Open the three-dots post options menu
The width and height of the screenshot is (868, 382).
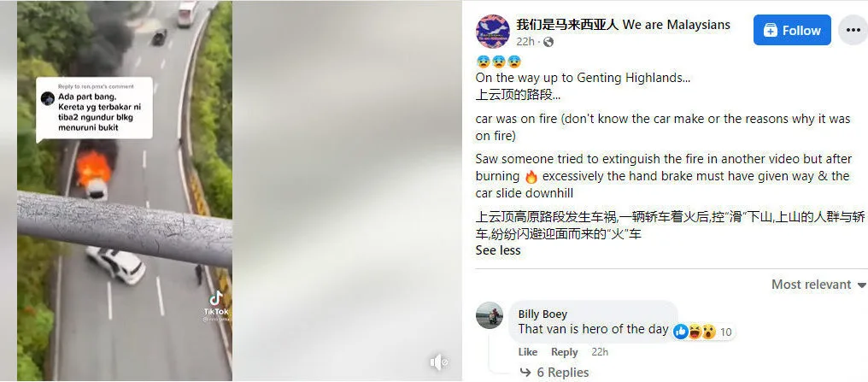[853, 30]
